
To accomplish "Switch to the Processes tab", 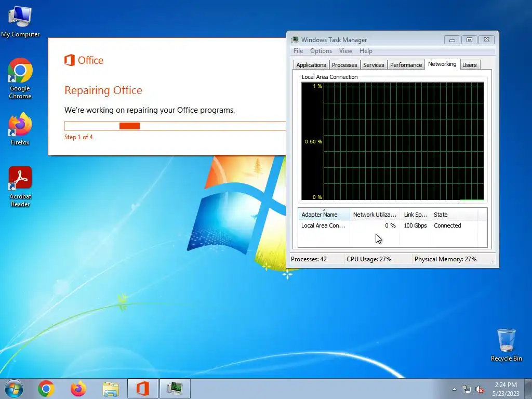I will [344, 65].
